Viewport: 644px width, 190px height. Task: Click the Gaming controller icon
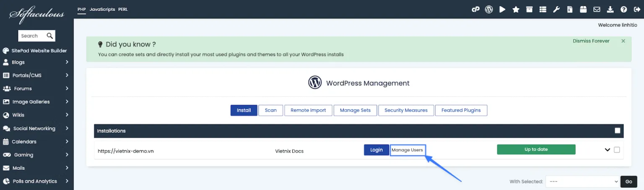(x=7, y=155)
